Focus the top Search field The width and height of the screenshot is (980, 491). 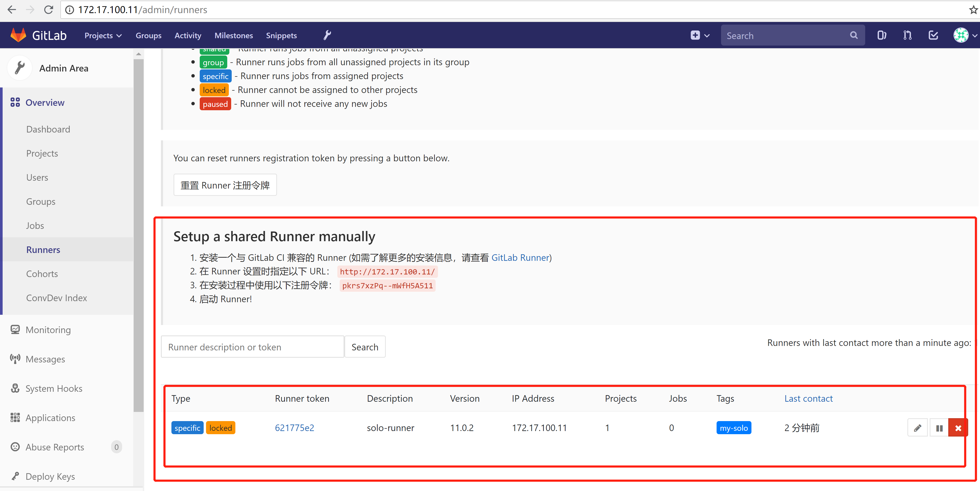point(792,35)
